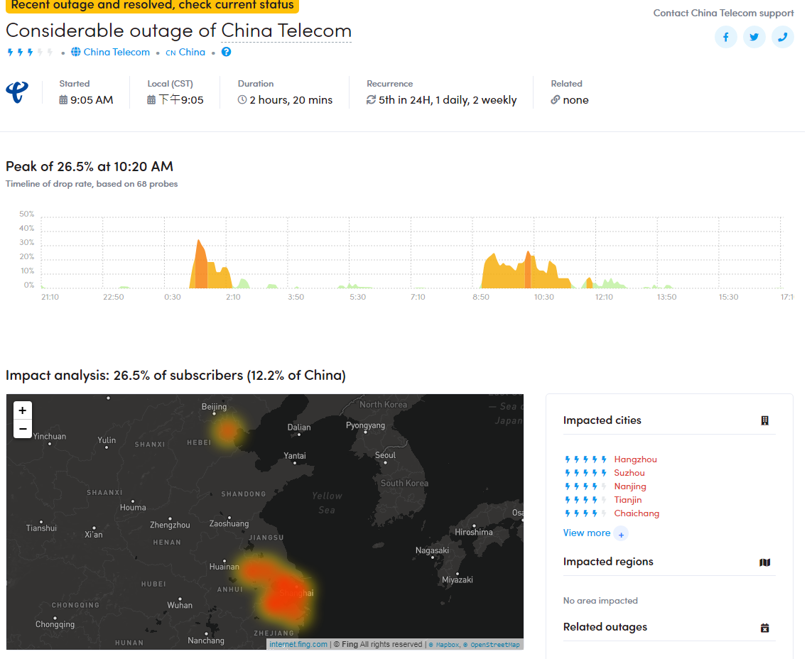Screen dimensions: 812x659
Task: Click the No area impacted text
Action: point(600,601)
